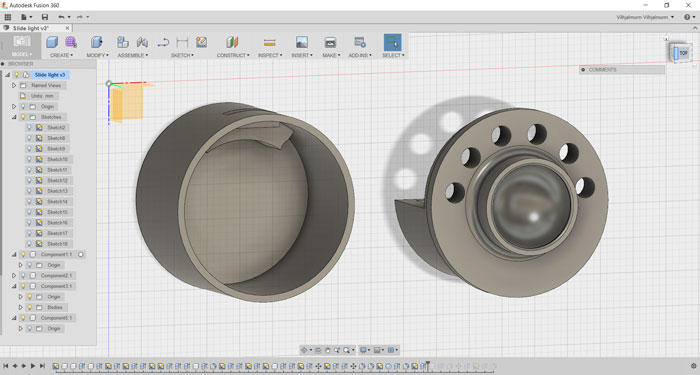Toggle visibility bulb of Sketch10
The height and width of the screenshot is (375, 700).
[29, 159]
